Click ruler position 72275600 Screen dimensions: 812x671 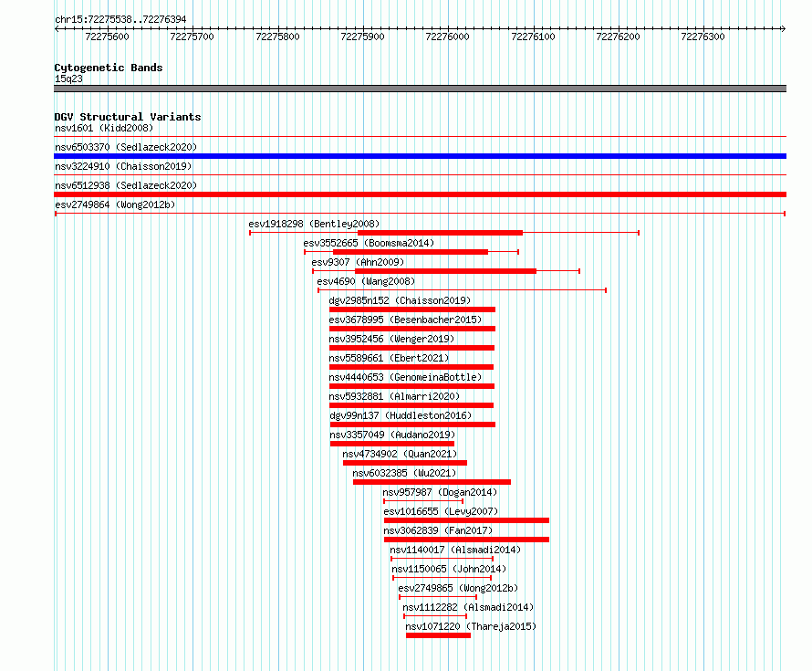point(107,37)
